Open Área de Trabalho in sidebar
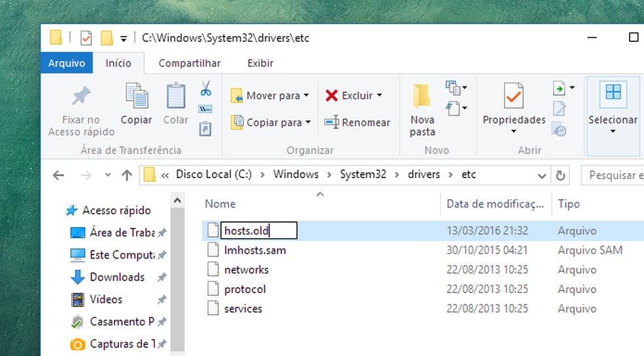The image size is (644, 356). coord(122,232)
